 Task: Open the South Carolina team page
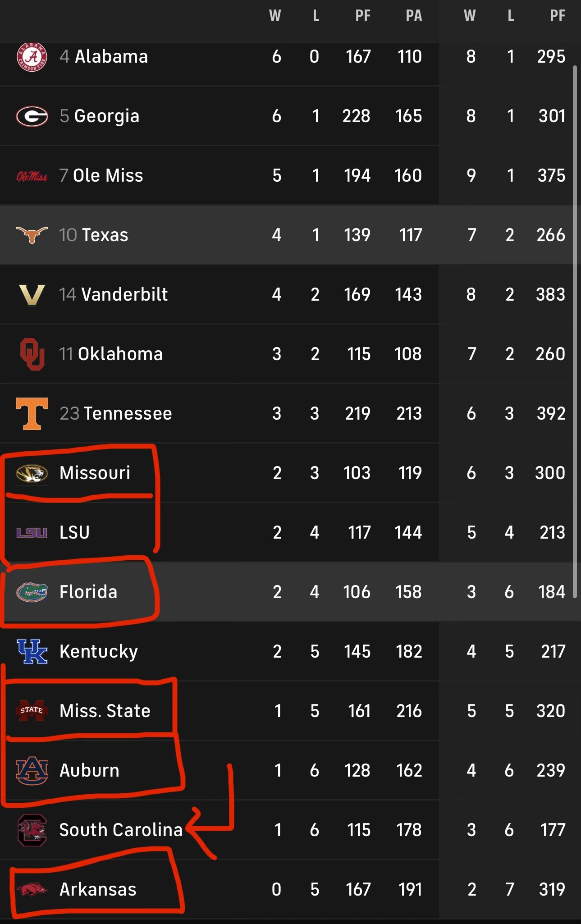point(120,830)
